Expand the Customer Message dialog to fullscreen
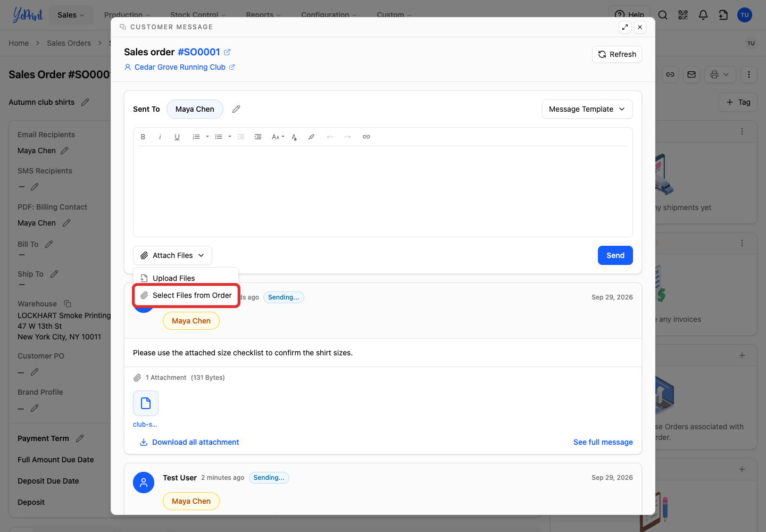 pyautogui.click(x=625, y=27)
